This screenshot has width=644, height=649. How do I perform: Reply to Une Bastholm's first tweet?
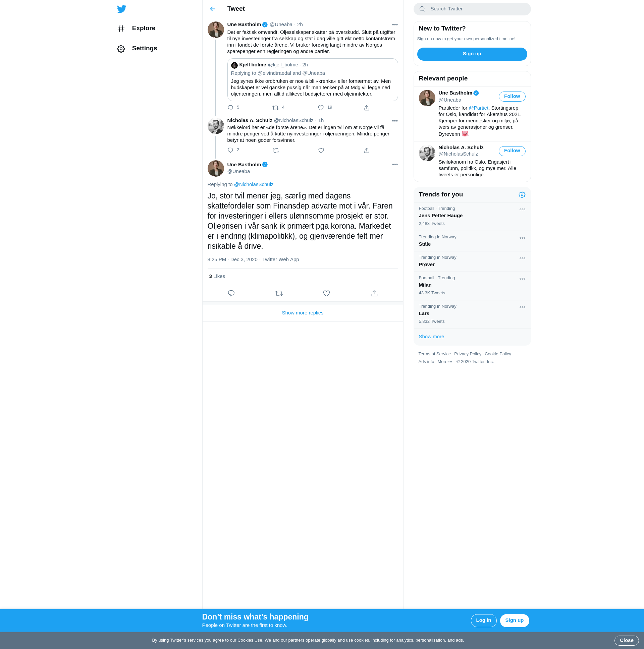(230, 108)
